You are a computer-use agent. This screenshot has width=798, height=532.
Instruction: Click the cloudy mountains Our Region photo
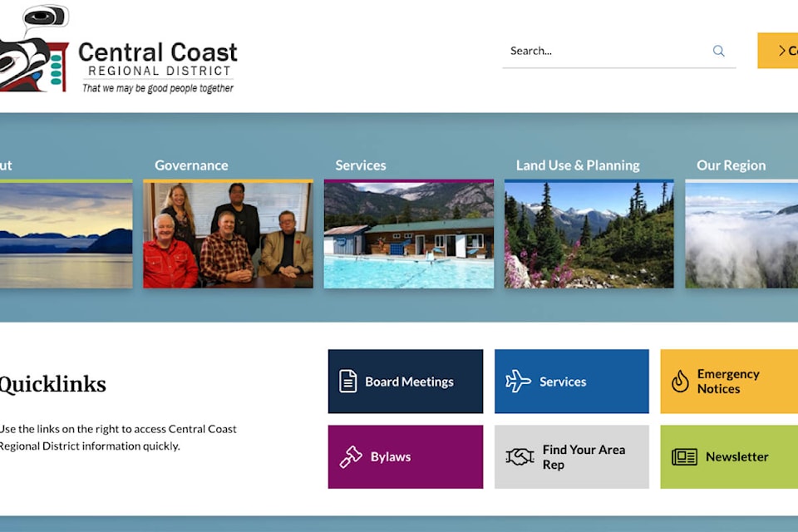(x=741, y=234)
